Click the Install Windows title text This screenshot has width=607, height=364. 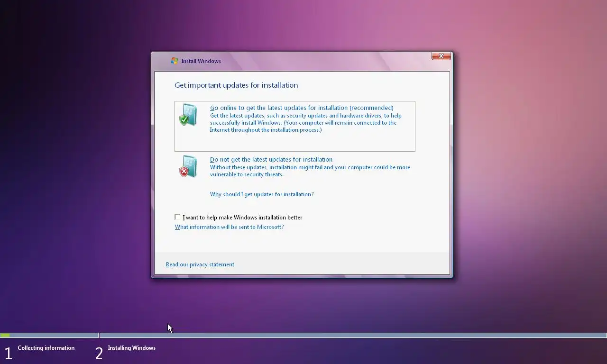coord(201,61)
